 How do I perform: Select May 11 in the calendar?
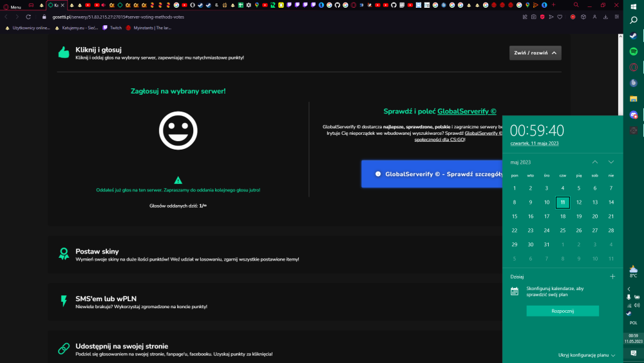point(563,202)
